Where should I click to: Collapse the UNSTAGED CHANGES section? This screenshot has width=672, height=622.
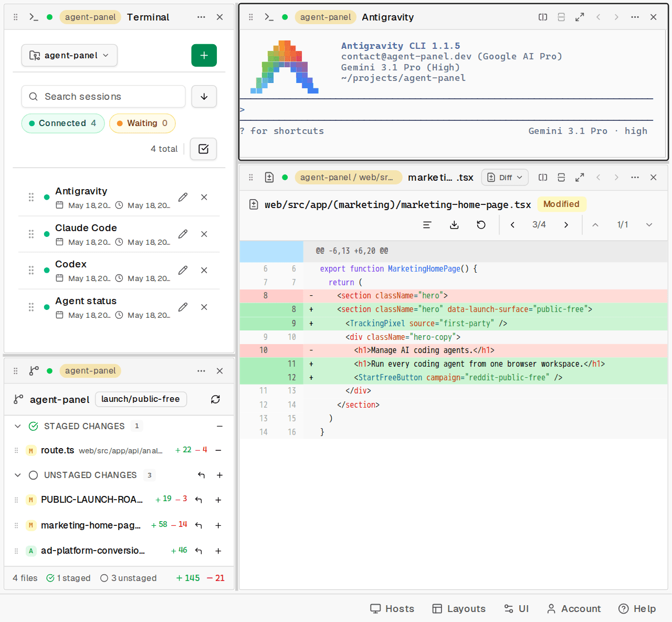point(18,475)
